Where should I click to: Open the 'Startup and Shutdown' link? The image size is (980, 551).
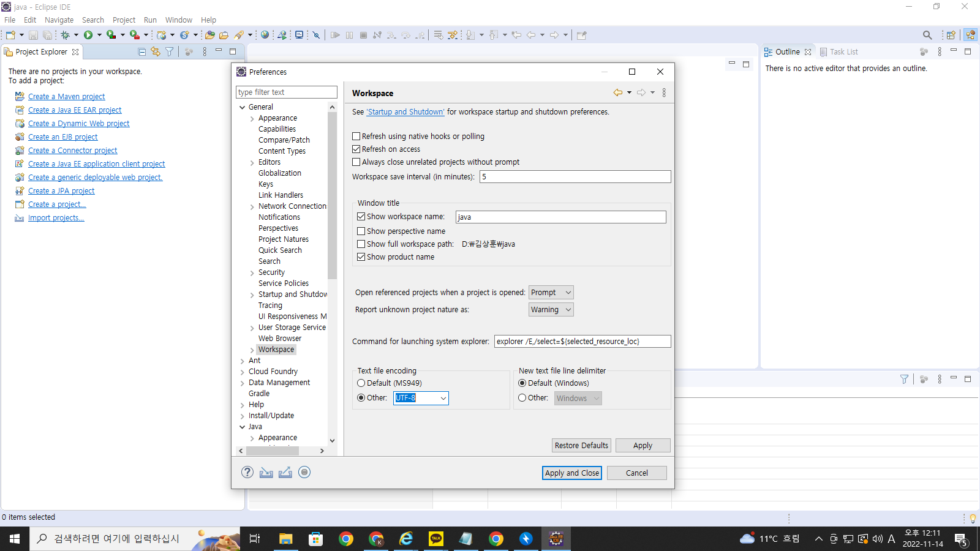405,112
